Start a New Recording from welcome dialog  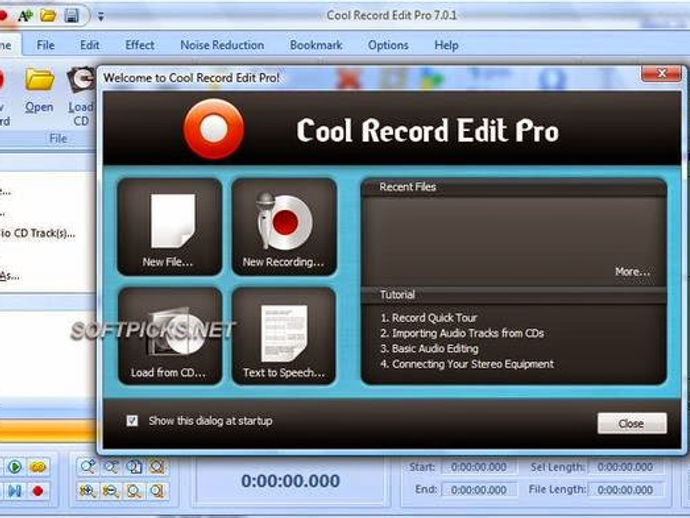click(284, 227)
